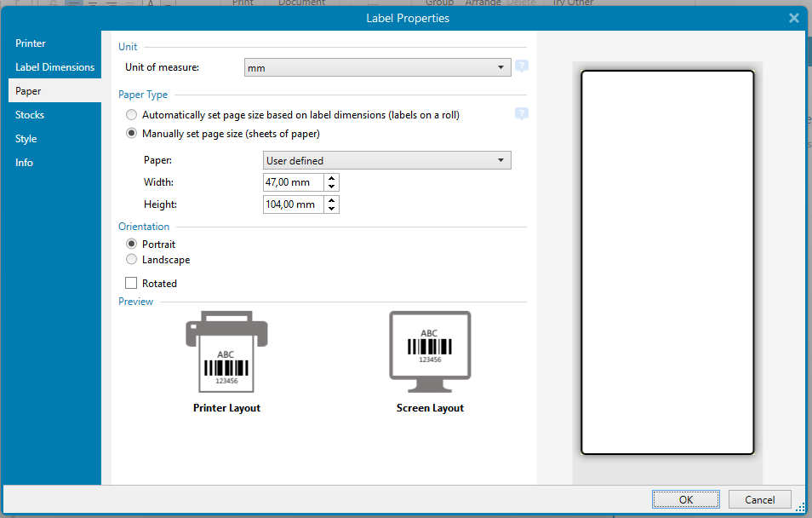Choose Portrait orientation
The image size is (812, 518).
pos(131,245)
